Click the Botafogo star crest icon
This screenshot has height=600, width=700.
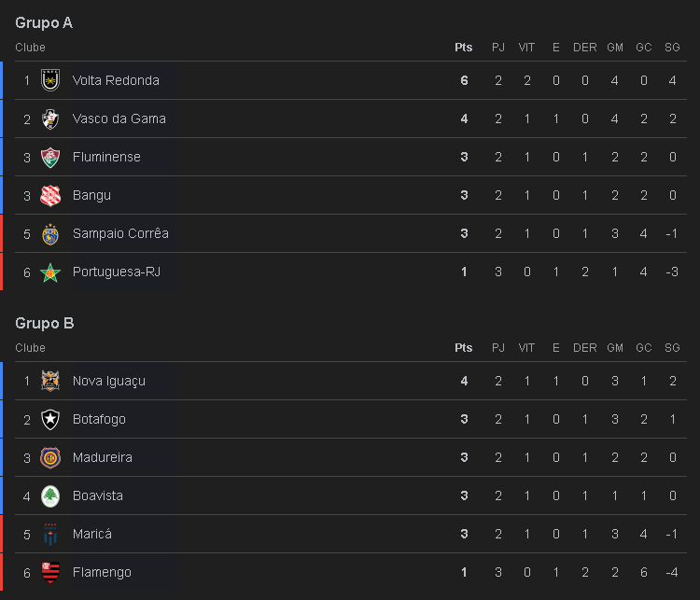[x=50, y=419]
